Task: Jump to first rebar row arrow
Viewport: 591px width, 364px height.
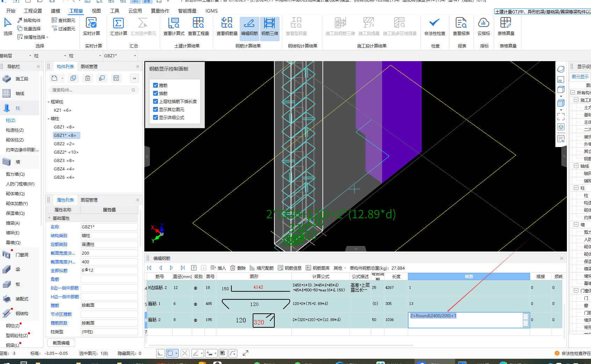Action: coord(150,268)
